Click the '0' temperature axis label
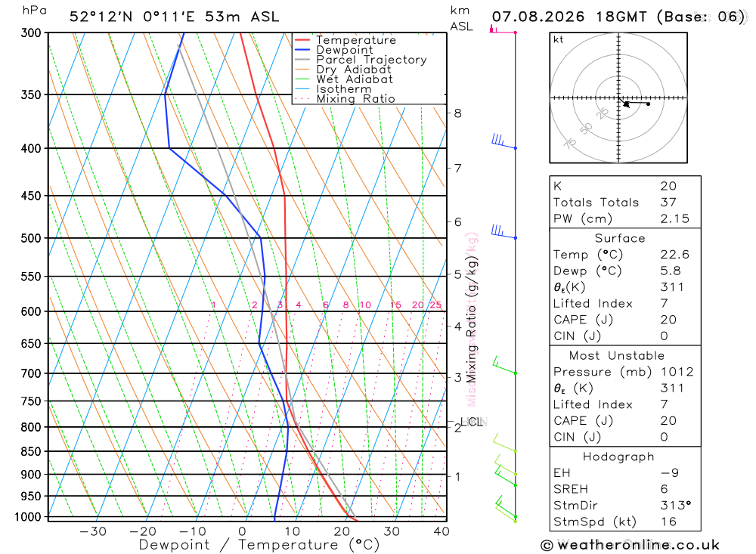 tap(242, 531)
